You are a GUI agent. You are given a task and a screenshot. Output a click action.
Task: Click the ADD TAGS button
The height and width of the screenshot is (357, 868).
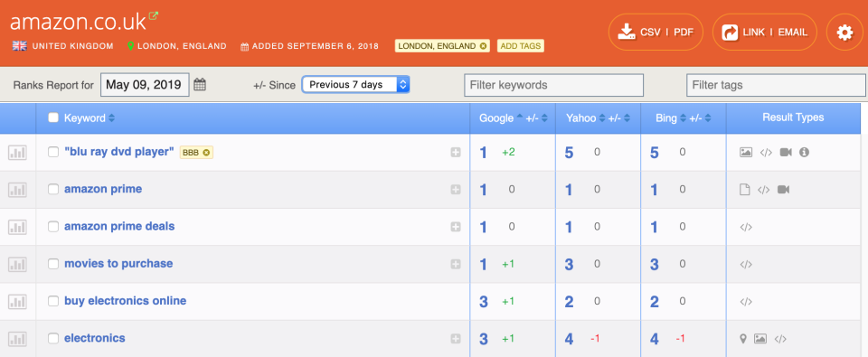pos(521,46)
